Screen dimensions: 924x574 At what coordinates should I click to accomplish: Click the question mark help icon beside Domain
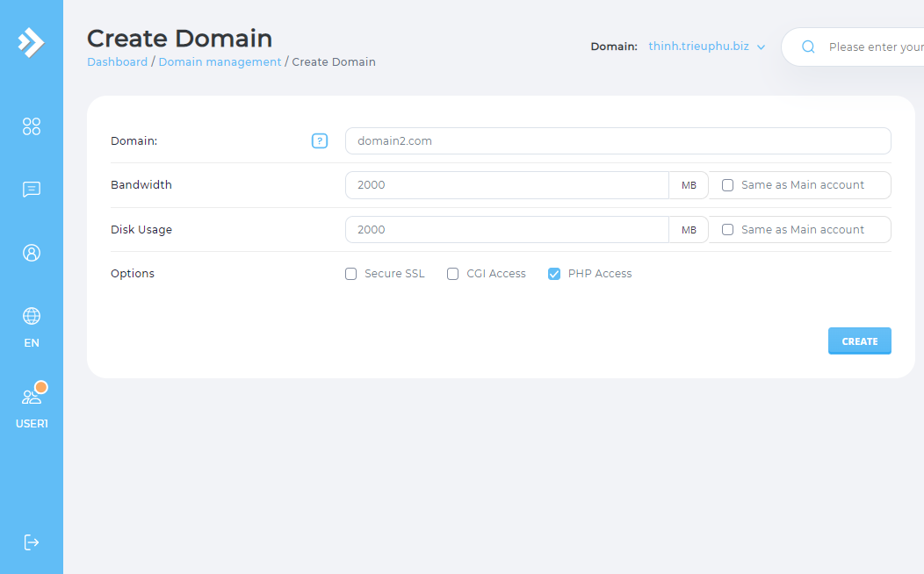coord(320,140)
